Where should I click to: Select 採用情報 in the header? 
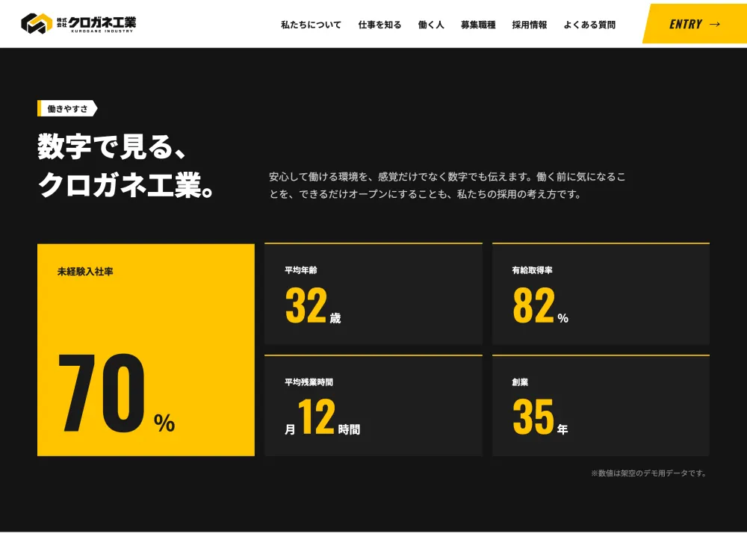(530, 25)
